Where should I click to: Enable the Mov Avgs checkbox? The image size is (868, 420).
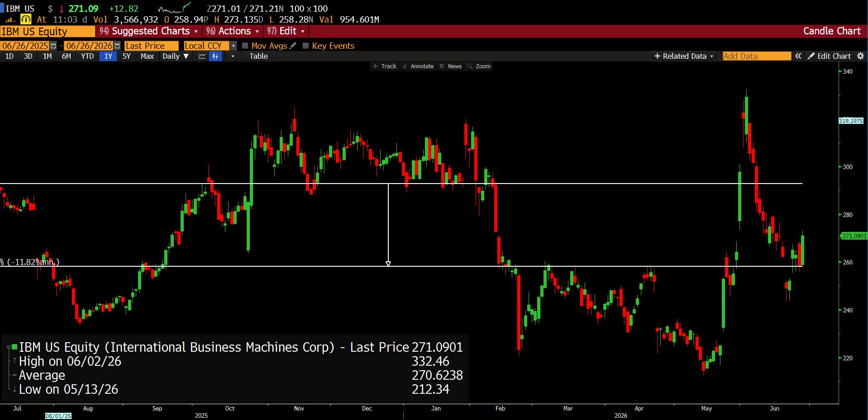point(245,46)
